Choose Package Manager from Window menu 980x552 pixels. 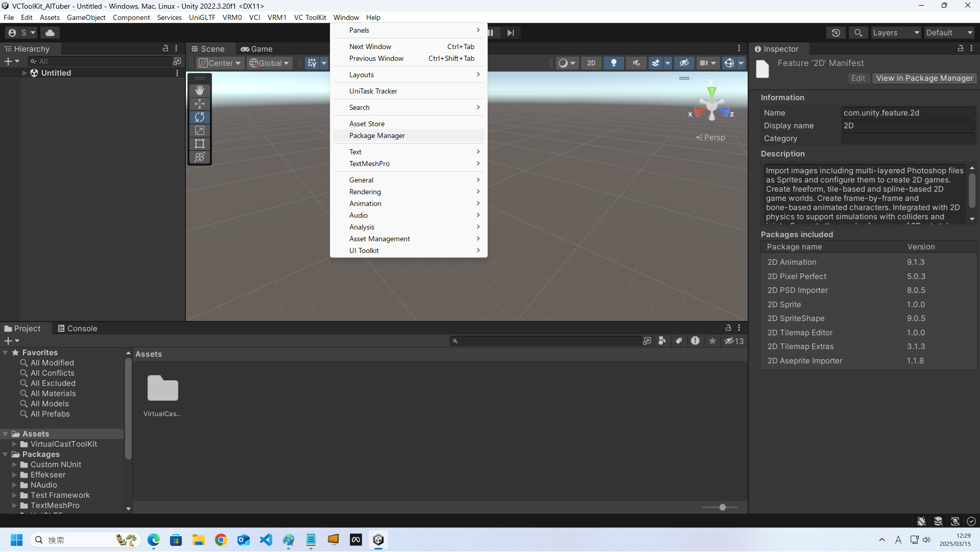pos(409,135)
